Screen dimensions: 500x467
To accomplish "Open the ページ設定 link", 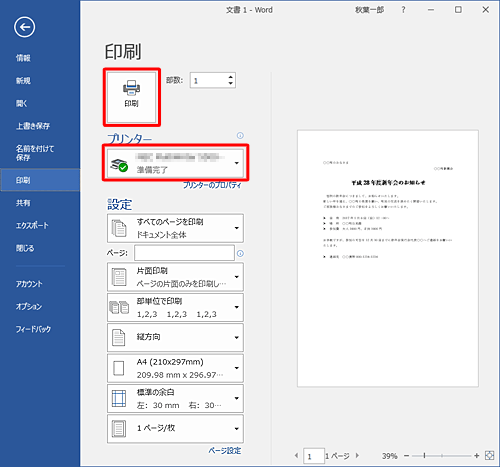I will [225, 451].
